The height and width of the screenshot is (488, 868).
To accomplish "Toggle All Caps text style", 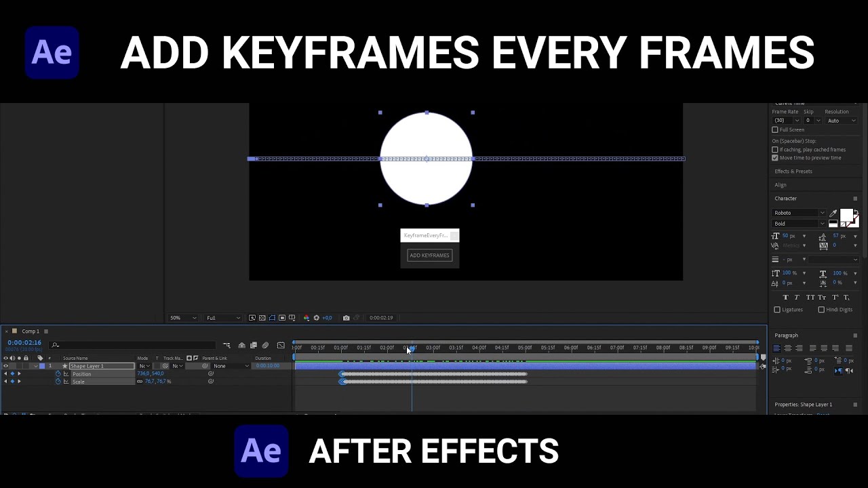I will tap(810, 298).
